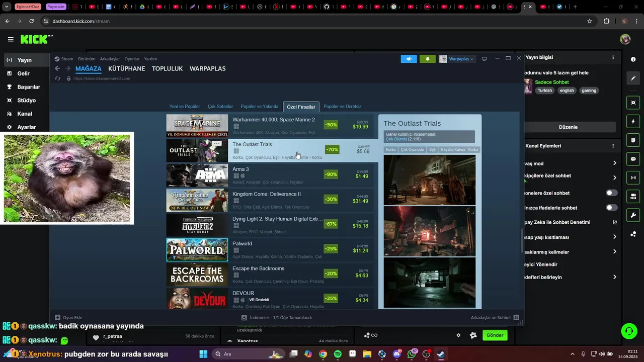Open first Outlast Trials preview screenshot
Image resolution: width=644 pixels, height=362 pixels.
[x=430, y=180]
